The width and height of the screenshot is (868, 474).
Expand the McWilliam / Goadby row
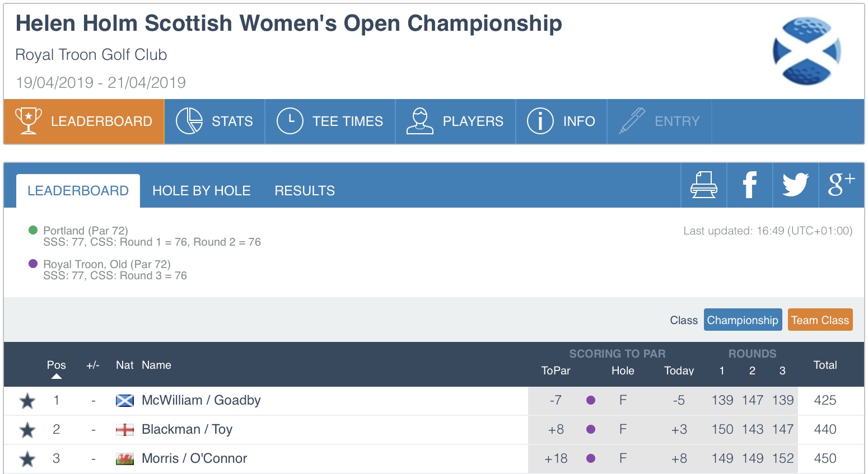coord(434,401)
